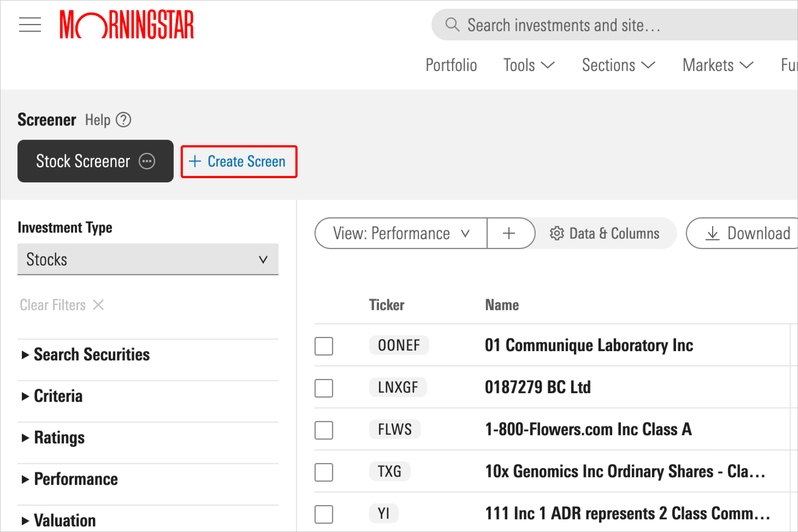Viewport: 798px width, 532px height.
Task: Open Stock Screener options ellipsis icon
Action: click(x=147, y=161)
